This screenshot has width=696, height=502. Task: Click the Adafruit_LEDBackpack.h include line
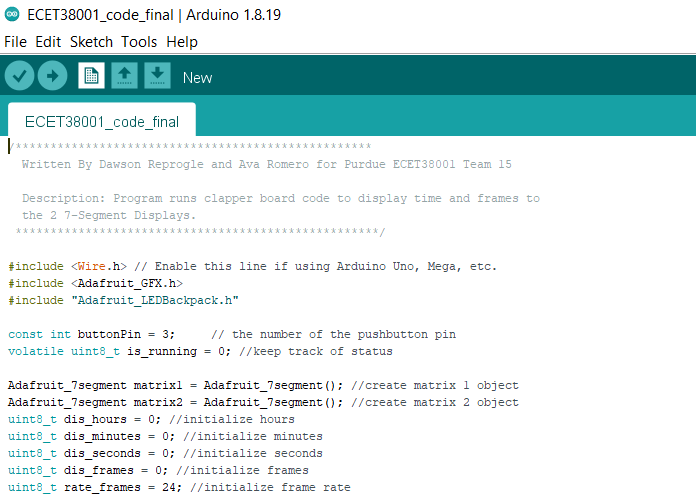pos(123,300)
